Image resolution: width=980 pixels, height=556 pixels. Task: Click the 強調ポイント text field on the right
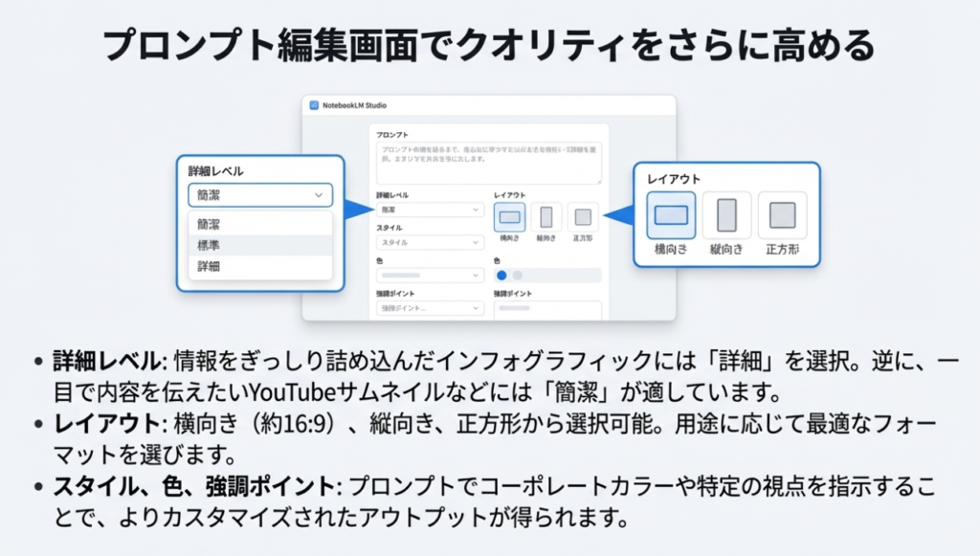[546, 309]
